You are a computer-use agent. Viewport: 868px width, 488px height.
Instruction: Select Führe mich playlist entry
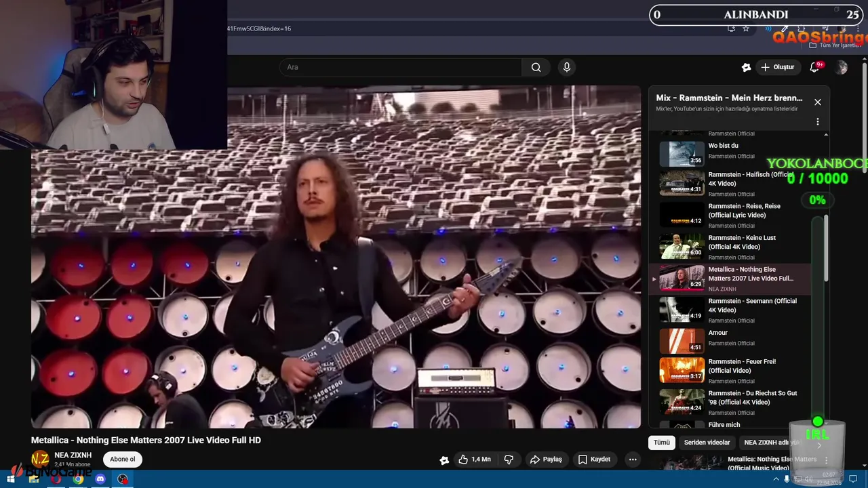click(x=724, y=425)
